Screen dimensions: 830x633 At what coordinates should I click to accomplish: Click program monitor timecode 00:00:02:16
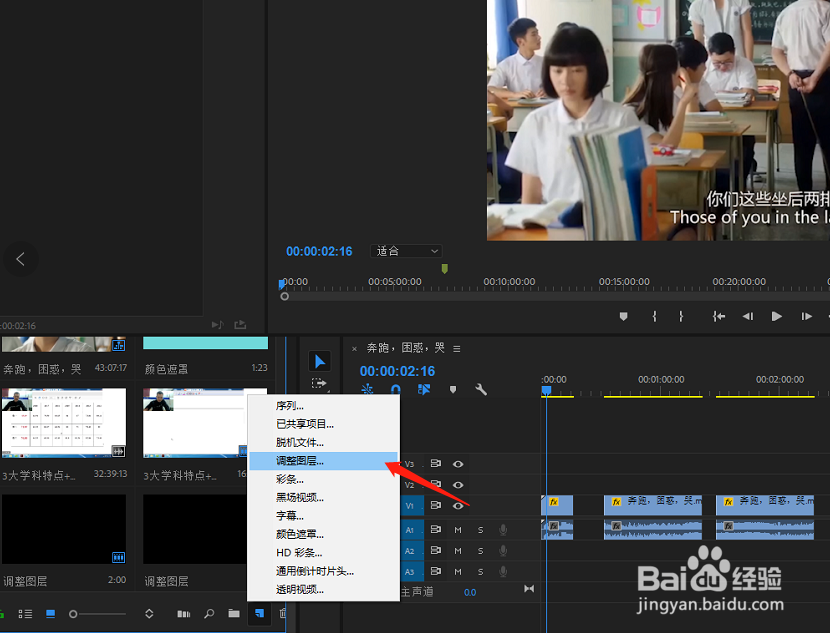pyautogui.click(x=319, y=251)
